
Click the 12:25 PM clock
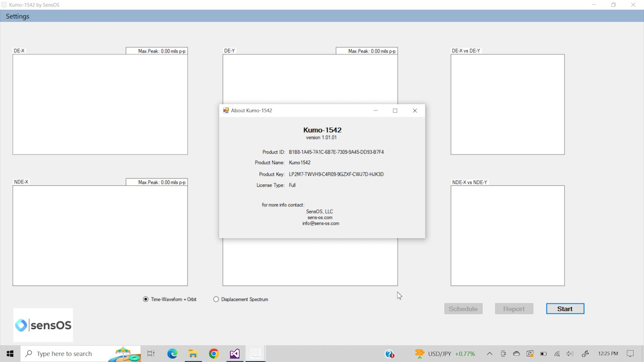608,354
